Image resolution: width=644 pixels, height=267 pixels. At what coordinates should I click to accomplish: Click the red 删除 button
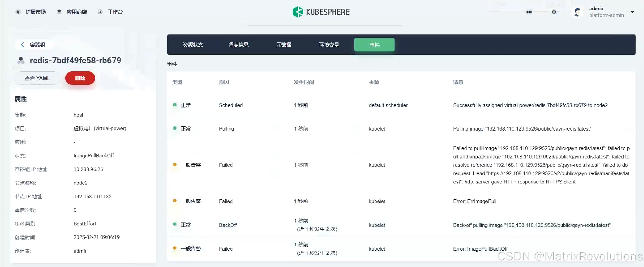point(80,78)
